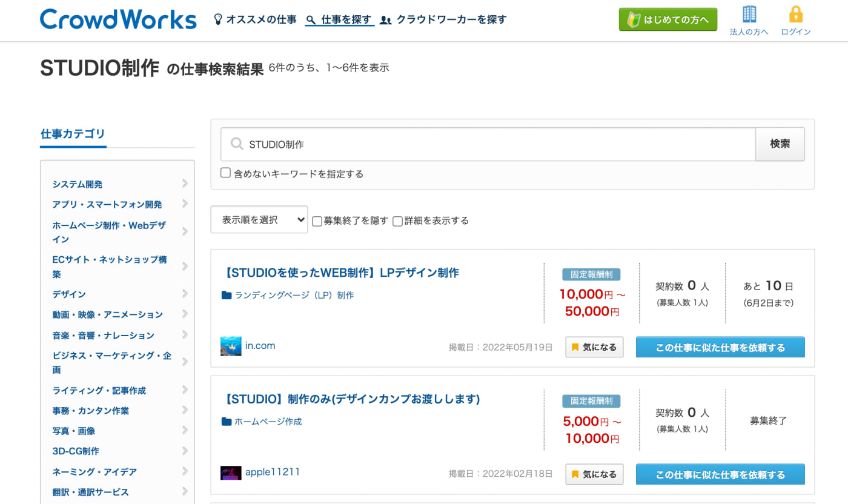The height and width of the screenshot is (504, 848).
Task: Click the lightbulb icon beside オススメの仕事
Action: [x=218, y=19]
